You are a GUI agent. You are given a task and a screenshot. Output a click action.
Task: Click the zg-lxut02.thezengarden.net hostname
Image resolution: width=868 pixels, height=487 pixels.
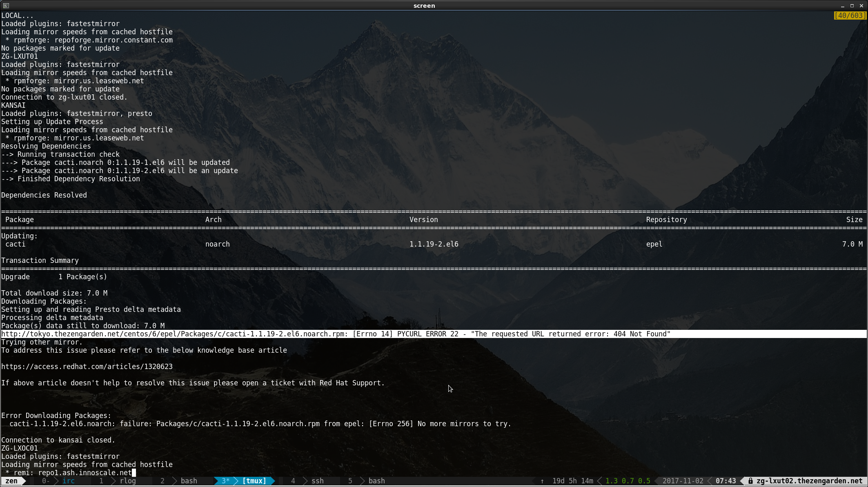click(x=810, y=481)
